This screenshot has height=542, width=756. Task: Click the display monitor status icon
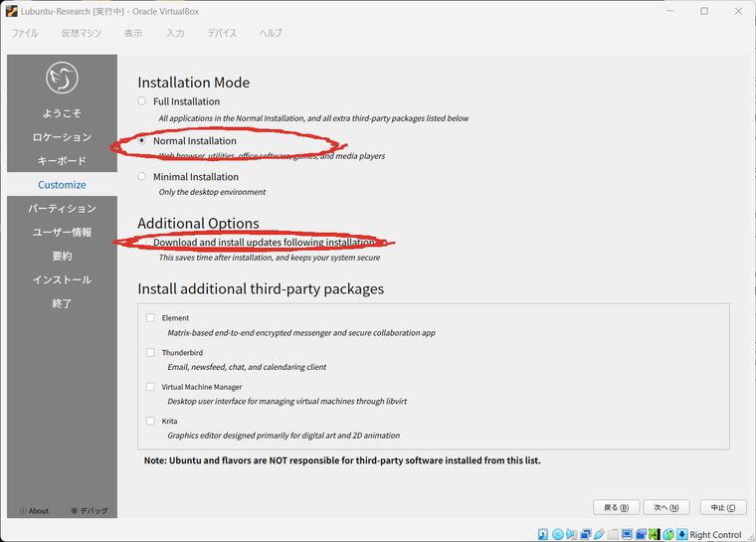pyautogui.click(x=627, y=534)
